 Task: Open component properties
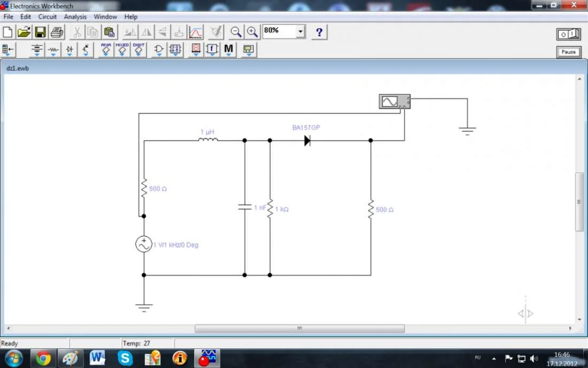216,32
